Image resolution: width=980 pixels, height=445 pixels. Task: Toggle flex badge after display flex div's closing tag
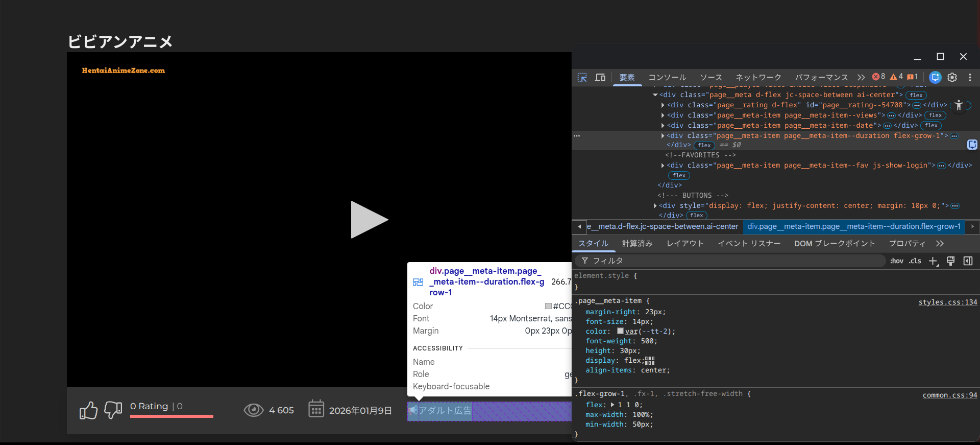[x=697, y=216]
